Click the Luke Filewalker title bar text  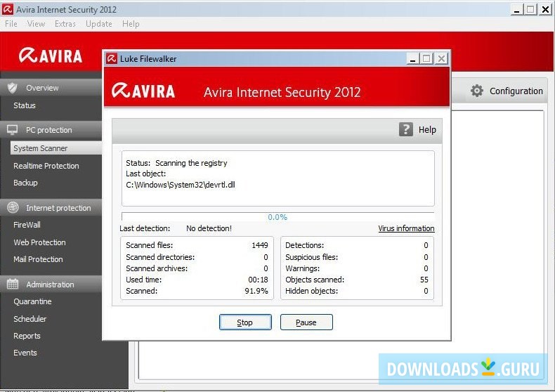click(x=148, y=59)
